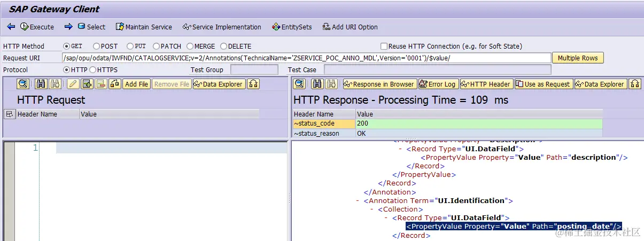The width and height of the screenshot is (644, 241).
Task: Click the back arrow in top toolbar
Action: (x=11, y=27)
